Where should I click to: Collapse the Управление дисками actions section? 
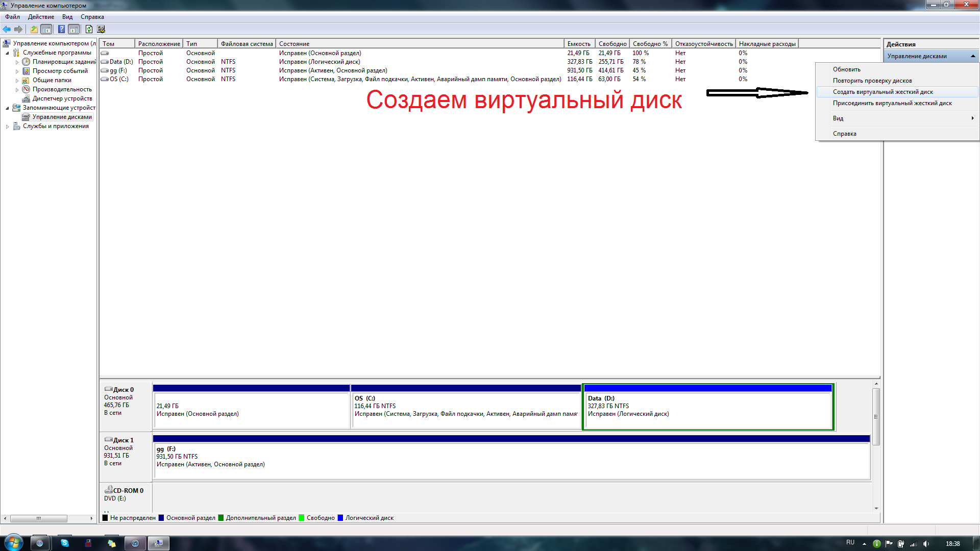point(973,56)
